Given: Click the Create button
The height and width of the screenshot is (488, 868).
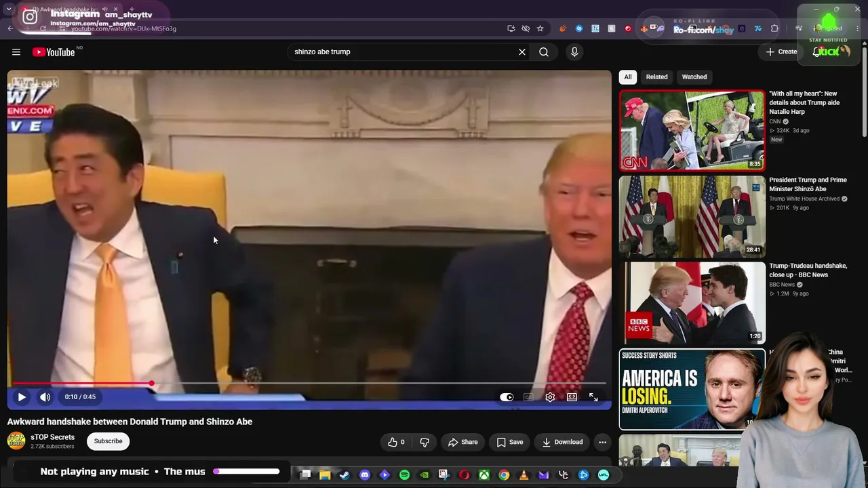Looking at the screenshot, I should (781, 52).
